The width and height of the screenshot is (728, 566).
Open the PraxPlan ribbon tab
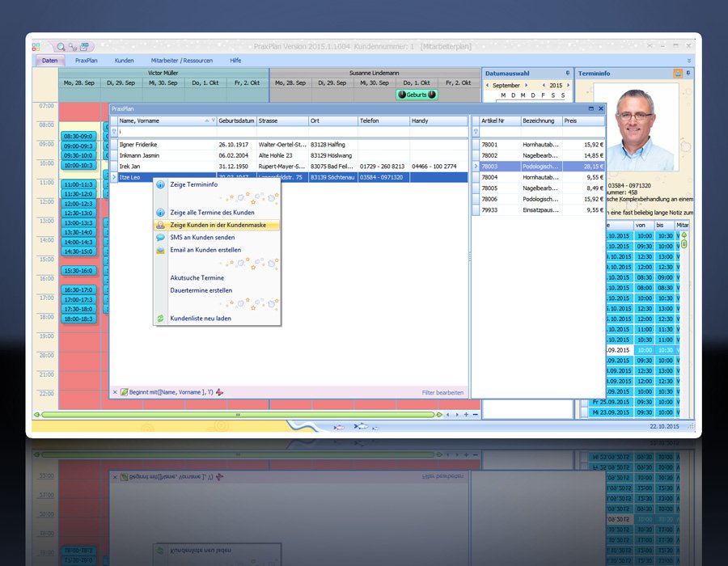[x=87, y=61]
